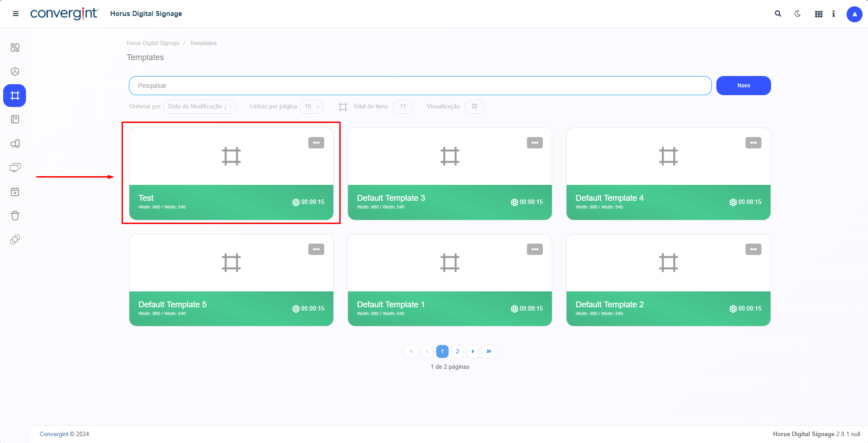Click the Novo button
Screen dimensions: 868x443
click(x=743, y=86)
